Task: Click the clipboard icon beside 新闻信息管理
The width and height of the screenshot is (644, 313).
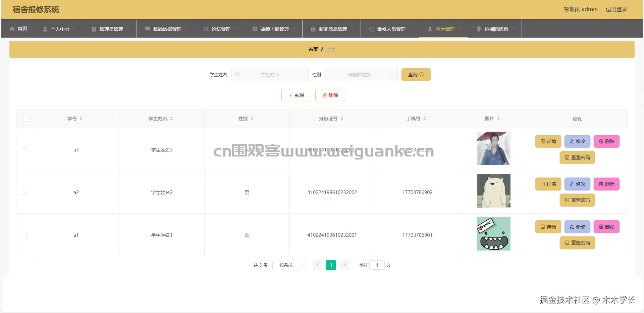Action: point(313,29)
